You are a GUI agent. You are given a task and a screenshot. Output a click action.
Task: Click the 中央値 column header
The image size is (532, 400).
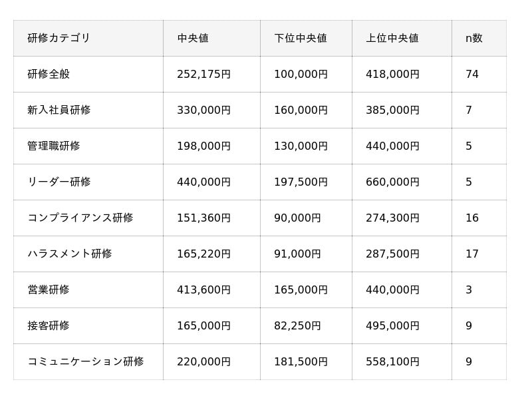click(x=193, y=39)
